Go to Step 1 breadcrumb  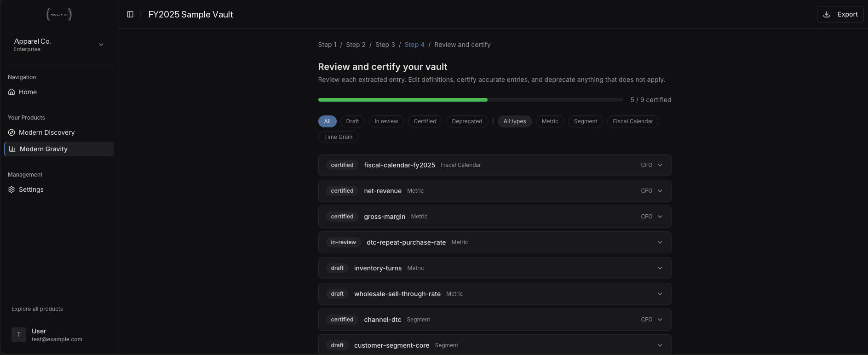point(327,45)
